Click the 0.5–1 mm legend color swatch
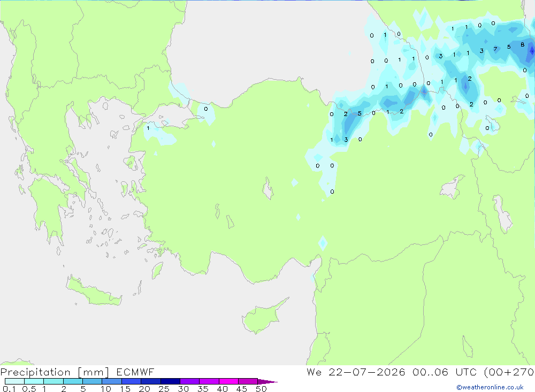Image resolution: width=535 pixels, height=392 pixels. (x=34, y=381)
